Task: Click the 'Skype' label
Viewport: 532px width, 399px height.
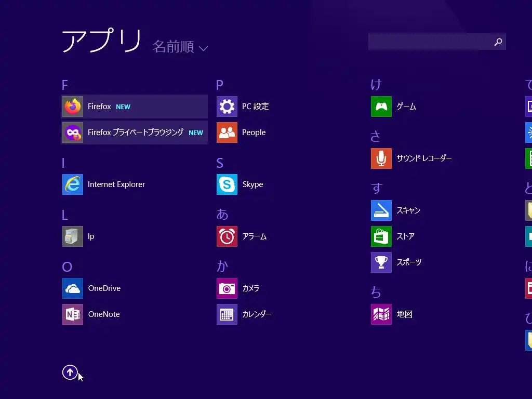Action: coord(253,184)
